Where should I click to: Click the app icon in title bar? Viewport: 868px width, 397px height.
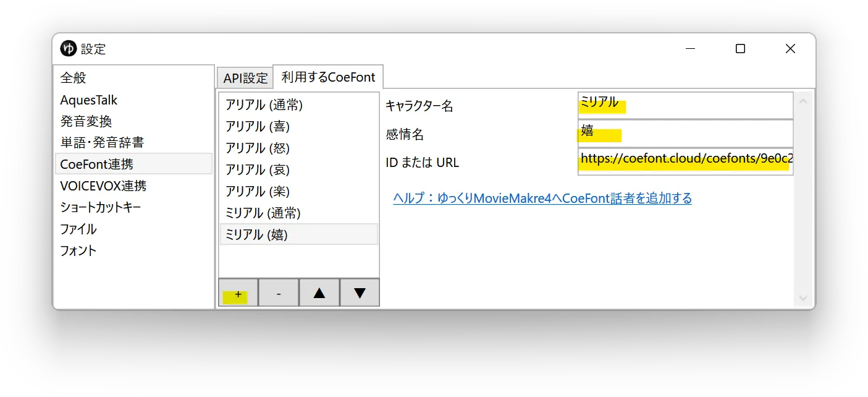click(x=68, y=48)
